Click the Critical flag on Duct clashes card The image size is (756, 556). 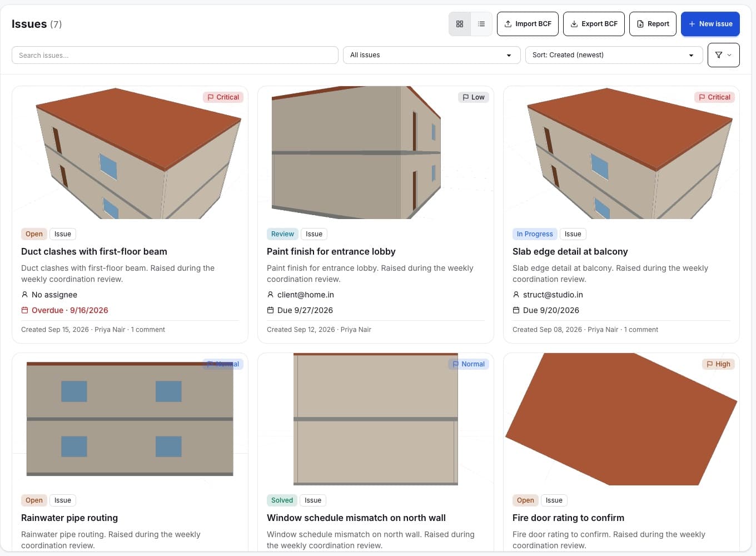(223, 97)
